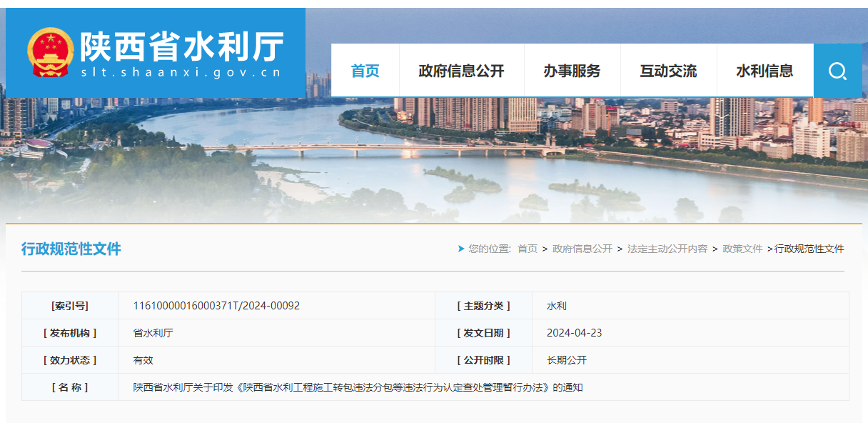The height and width of the screenshot is (423, 868).
Task: Select the 水利信息 navigation item
Action: click(x=764, y=70)
